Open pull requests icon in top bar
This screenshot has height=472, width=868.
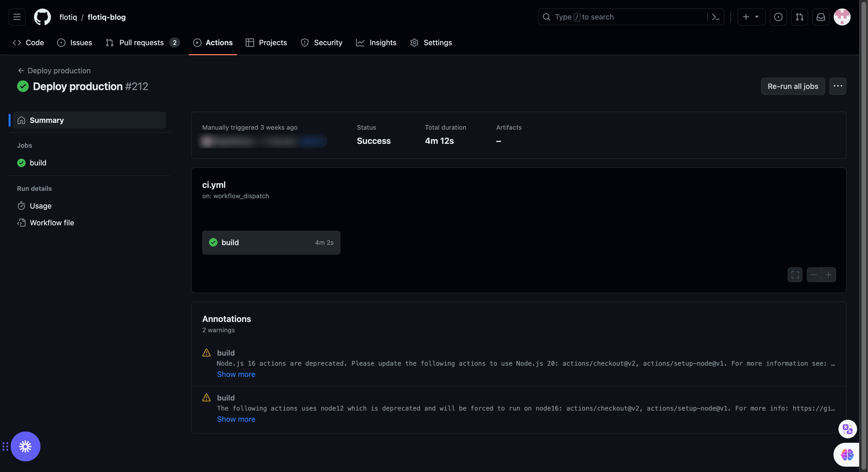pos(799,17)
